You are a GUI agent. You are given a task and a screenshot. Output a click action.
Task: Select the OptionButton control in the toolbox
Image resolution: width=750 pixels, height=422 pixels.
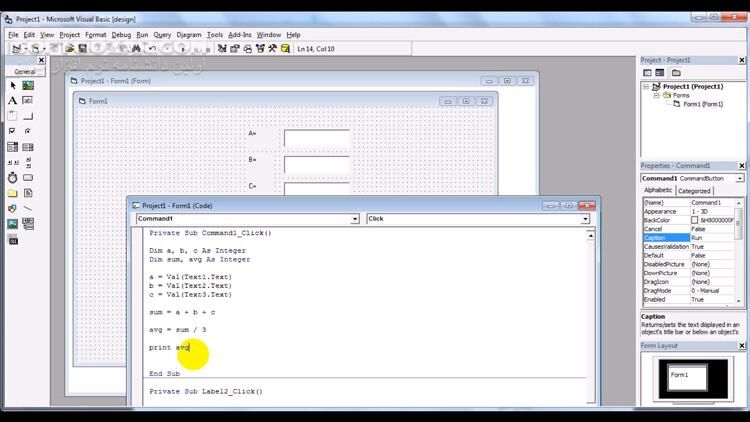coord(28,131)
